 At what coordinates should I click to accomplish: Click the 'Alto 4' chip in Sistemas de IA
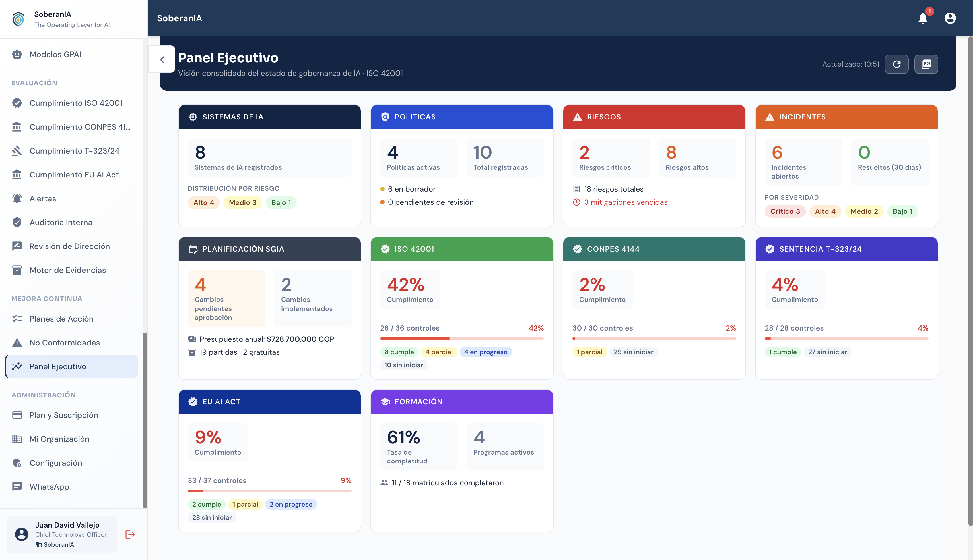click(x=204, y=202)
